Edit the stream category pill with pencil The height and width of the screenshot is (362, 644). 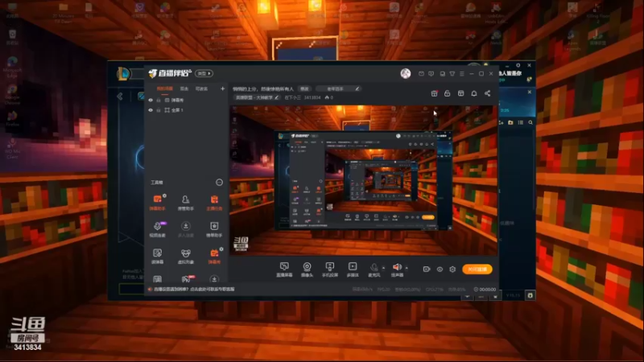[257, 97]
